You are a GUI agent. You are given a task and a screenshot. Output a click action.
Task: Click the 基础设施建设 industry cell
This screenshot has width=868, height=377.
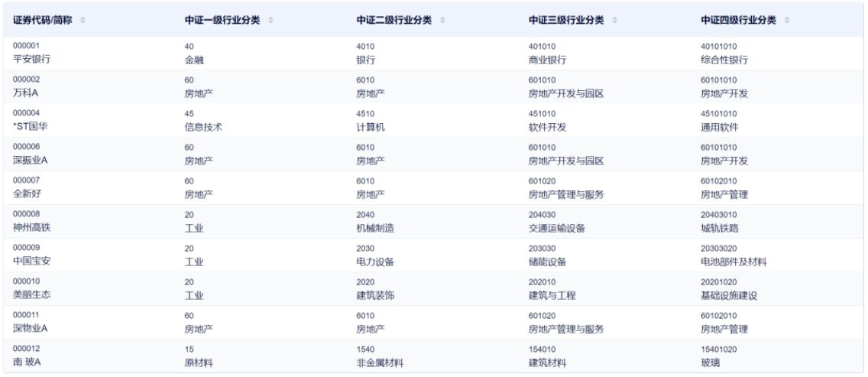tap(729, 296)
